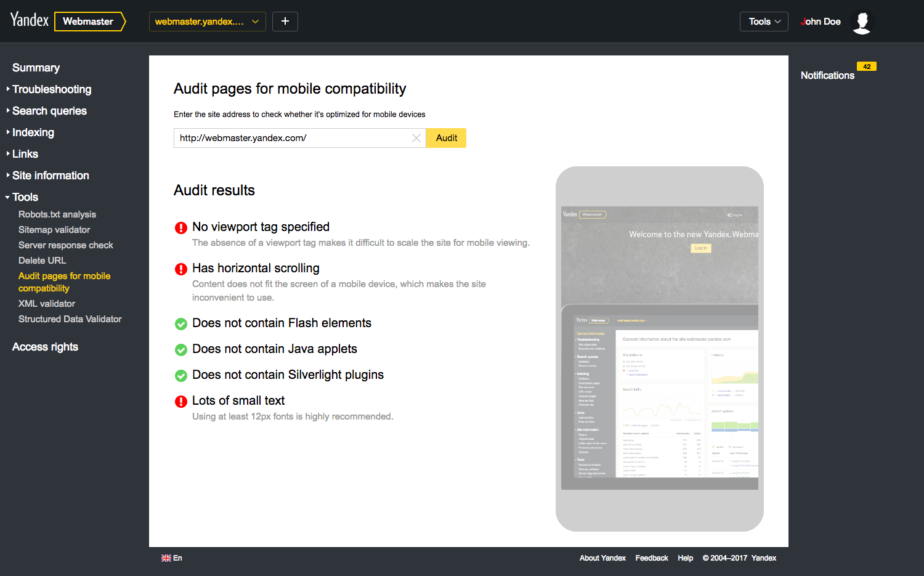Open Help footer link
This screenshot has width=924, height=576.
(x=686, y=558)
